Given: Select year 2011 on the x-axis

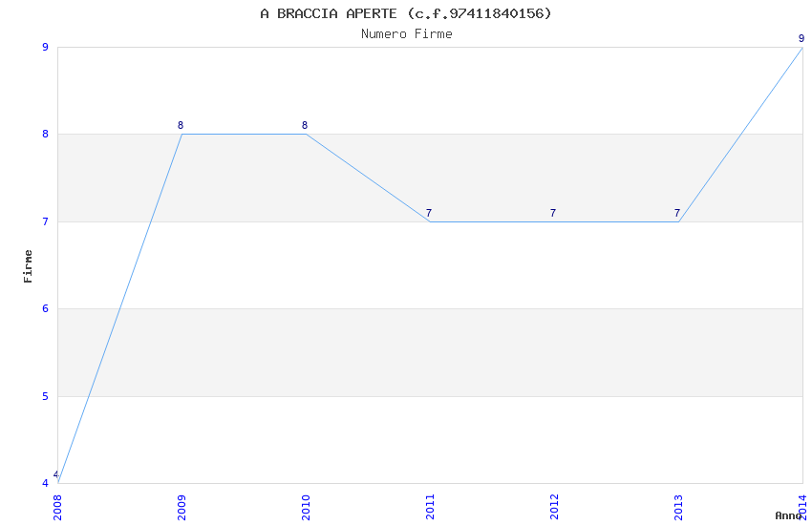Looking at the screenshot, I should (x=430, y=507).
